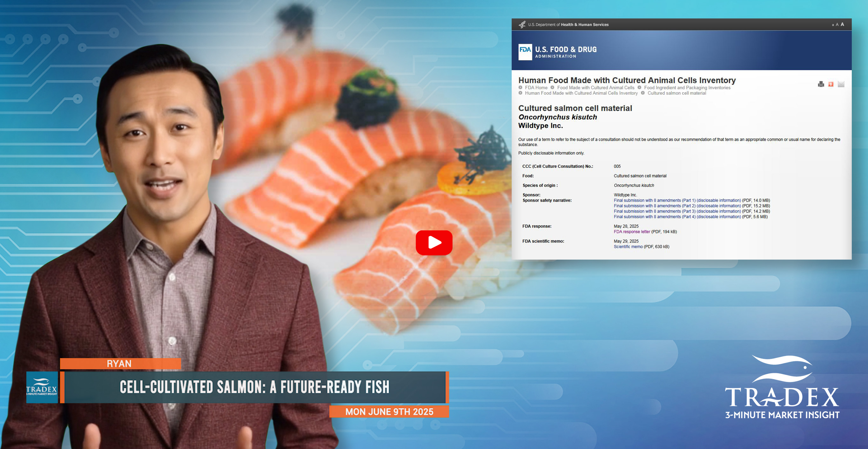Open Final submission Part 2 PDF link

(x=677, y=206)
